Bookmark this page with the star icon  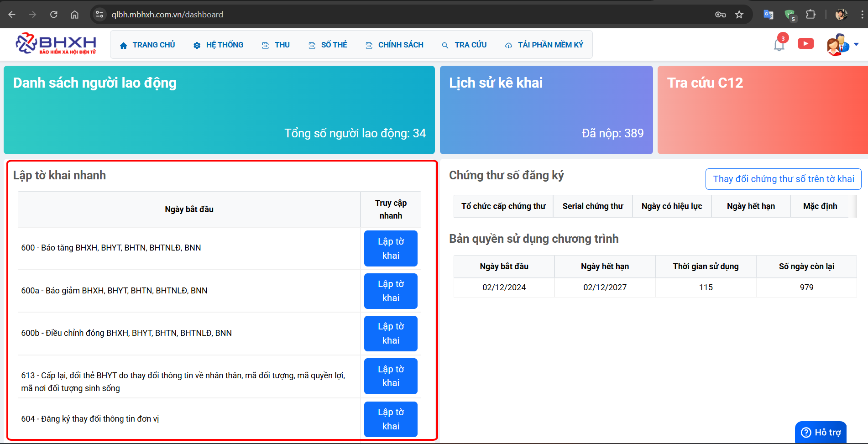(x=739, y=15)
